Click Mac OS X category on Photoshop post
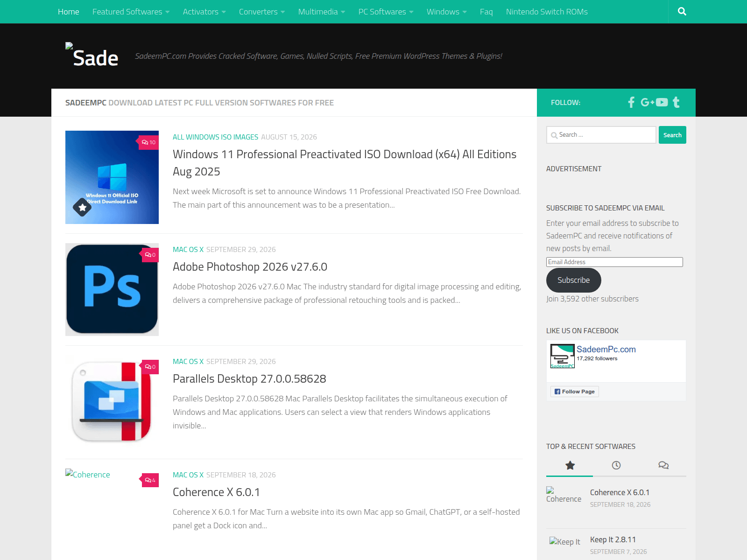 (x=188, y=250)
